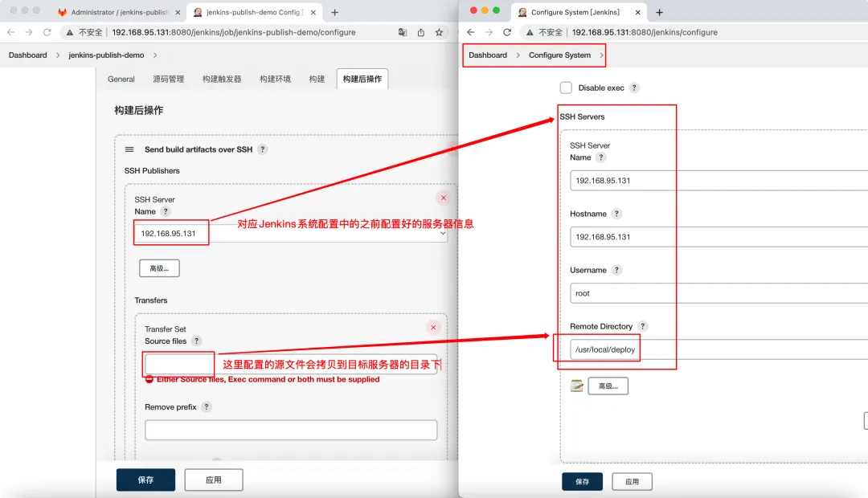The image size is (868, 498).
Task: Expand Configure System breadcrumb chevron
Action: [x=601, y=55]
